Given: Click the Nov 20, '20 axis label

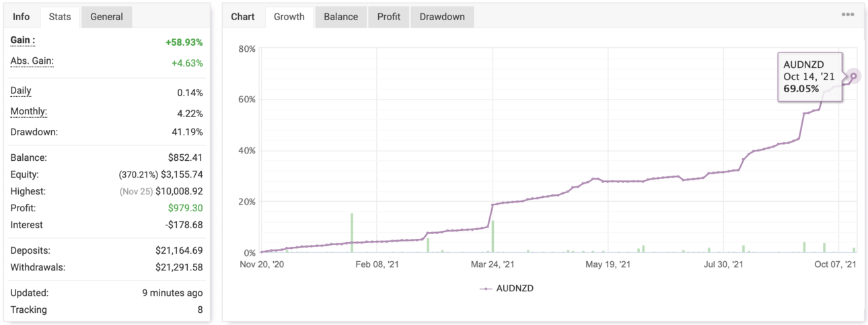Looking at the screenshot, I should (x=262, y=264).
